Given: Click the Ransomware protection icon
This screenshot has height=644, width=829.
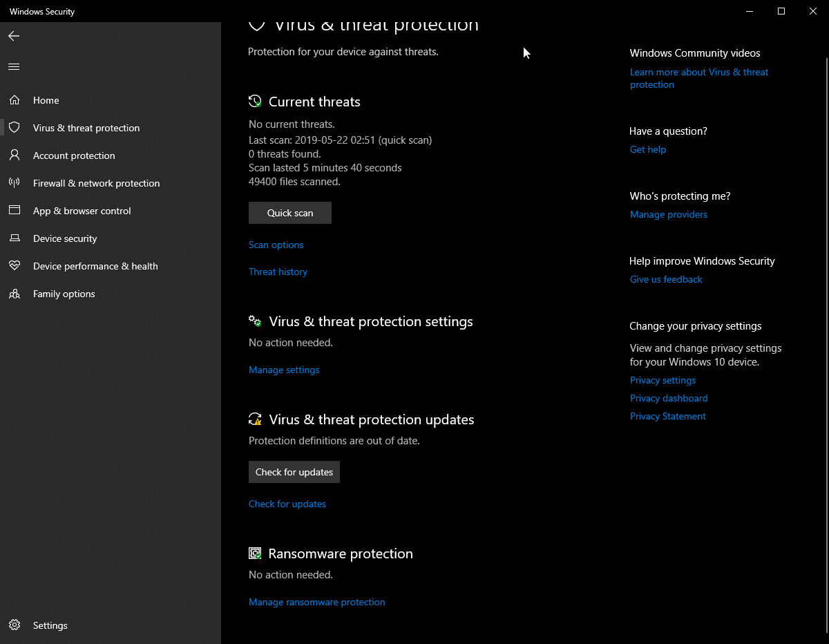Looking at the screenshot, I should pos(256,553).
